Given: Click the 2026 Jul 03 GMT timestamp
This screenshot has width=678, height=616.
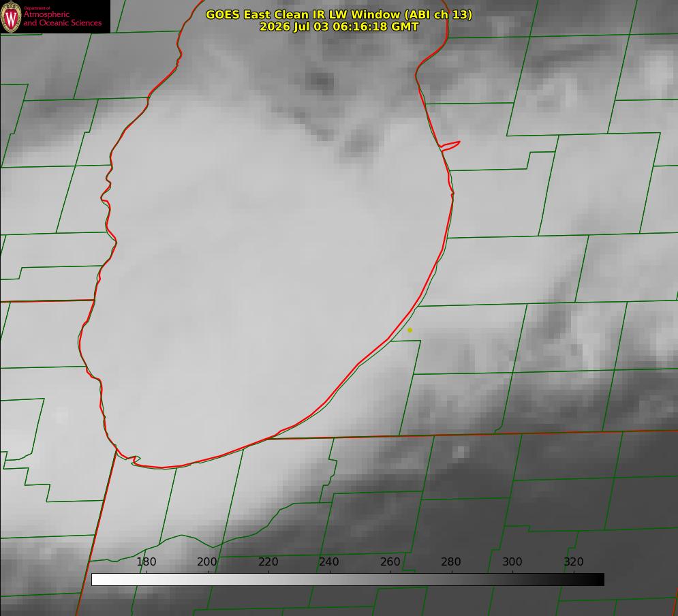Looking at the screenshot, I should (x=339, y=27).
